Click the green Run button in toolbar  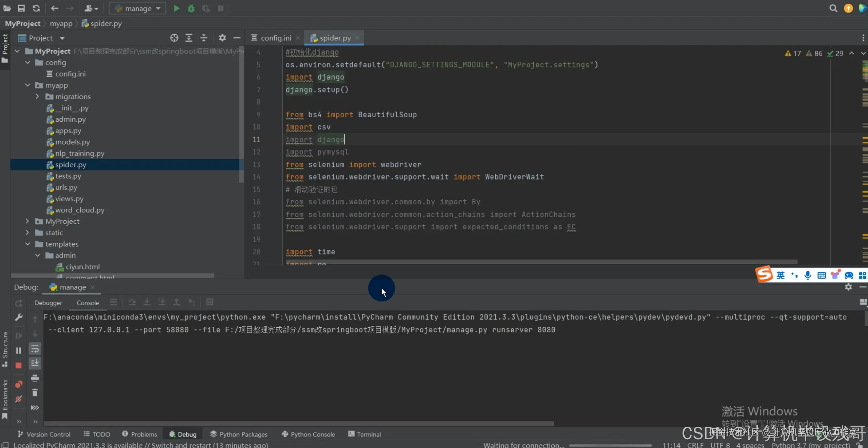click(x=176, y=8)
